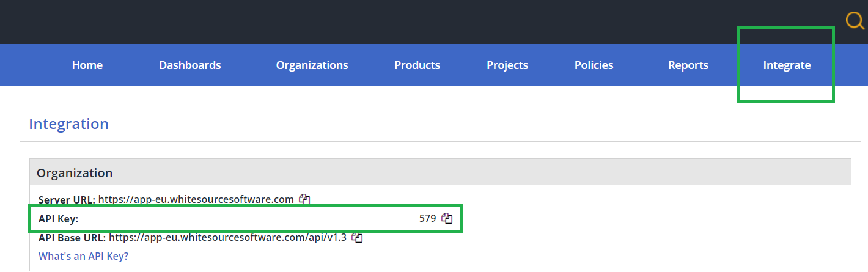This screenshot has height=272, width=868.
Task: Click the Server URL address text
Action: pos(196,199)
